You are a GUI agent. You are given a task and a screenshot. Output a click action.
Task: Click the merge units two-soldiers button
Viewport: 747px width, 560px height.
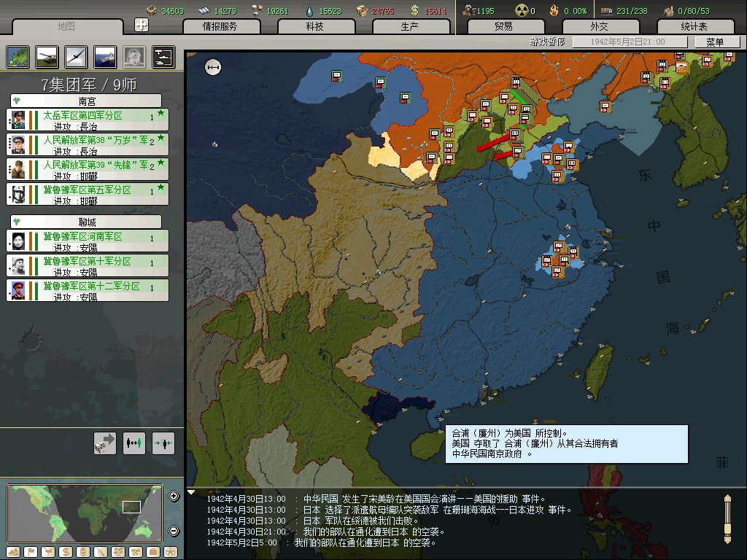134,443
